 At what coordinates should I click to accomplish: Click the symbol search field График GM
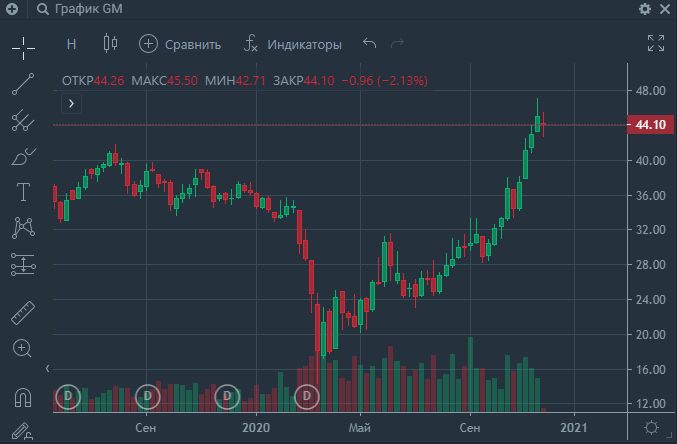(x=79, y=9)
